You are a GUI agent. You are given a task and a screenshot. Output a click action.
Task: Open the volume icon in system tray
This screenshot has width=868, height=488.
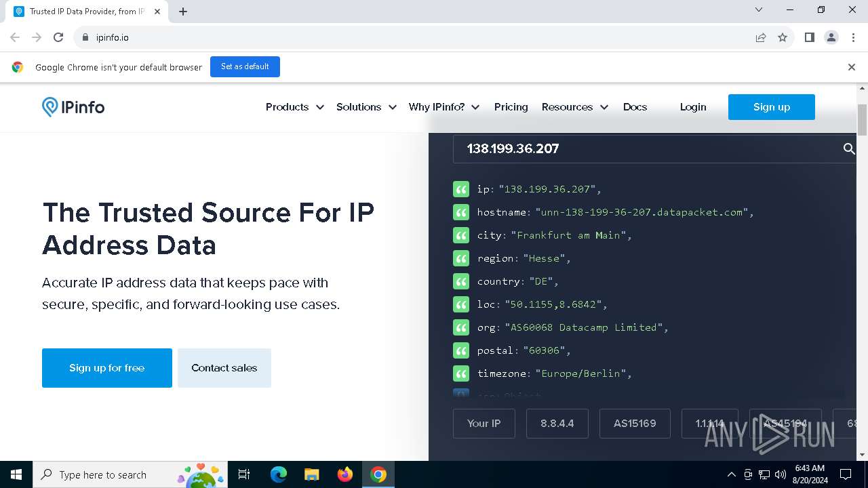point(781,474)
